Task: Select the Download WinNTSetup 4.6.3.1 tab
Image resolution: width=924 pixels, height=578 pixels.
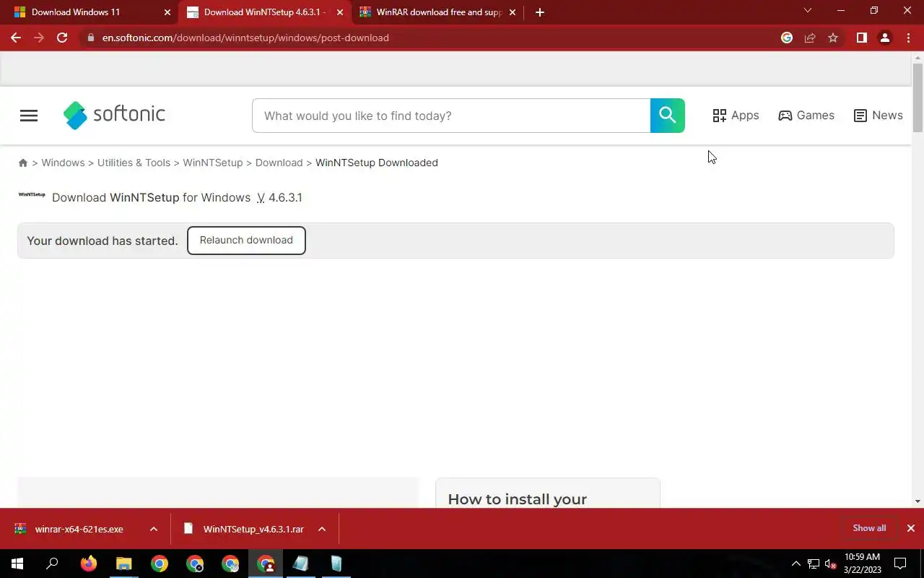Action: [264, 12]
